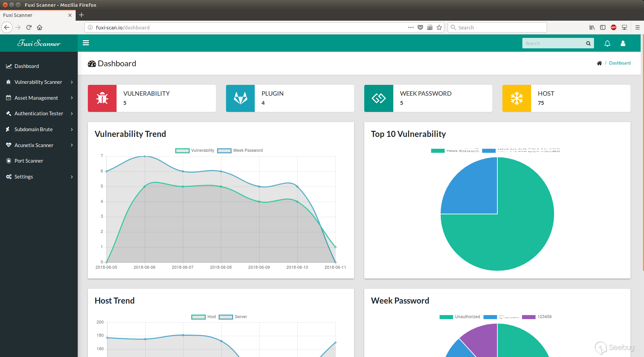Open the Firefox home page button
The width and height of the screenshot is (644, 357).
(40, 27)
